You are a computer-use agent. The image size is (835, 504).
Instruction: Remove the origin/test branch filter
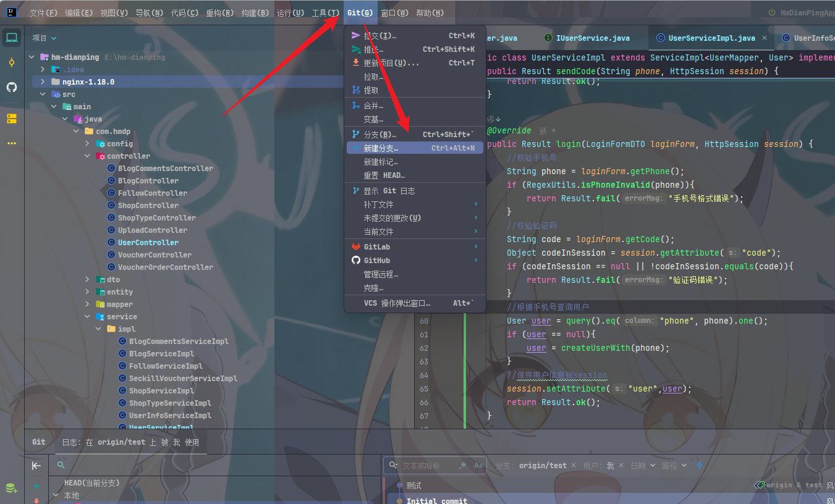click(573, 466)
